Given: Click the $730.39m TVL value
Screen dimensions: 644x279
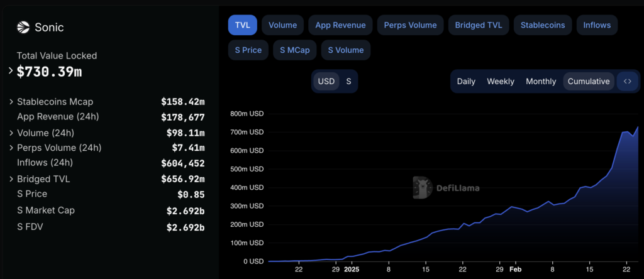Looking at the screenshot, I should coord(49,72).
